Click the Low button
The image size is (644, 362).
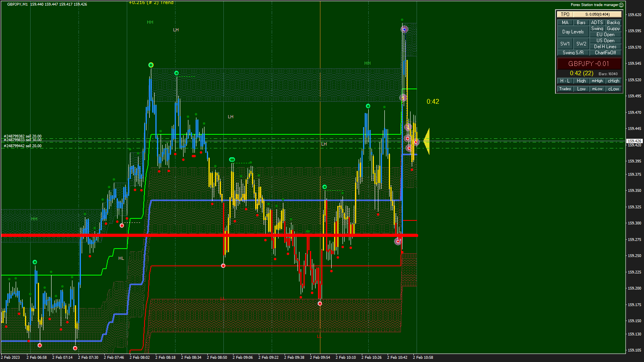coord(581,89)
